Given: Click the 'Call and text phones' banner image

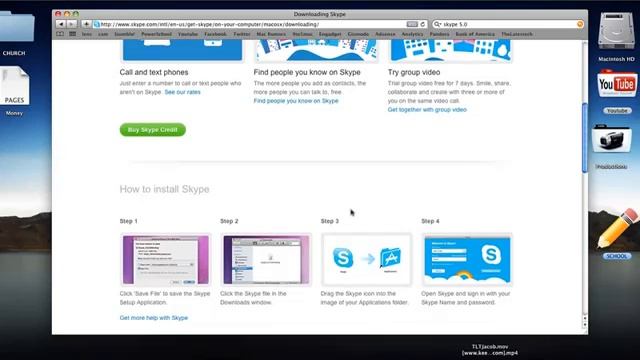Looking at the screenshot, I should 182,51.
